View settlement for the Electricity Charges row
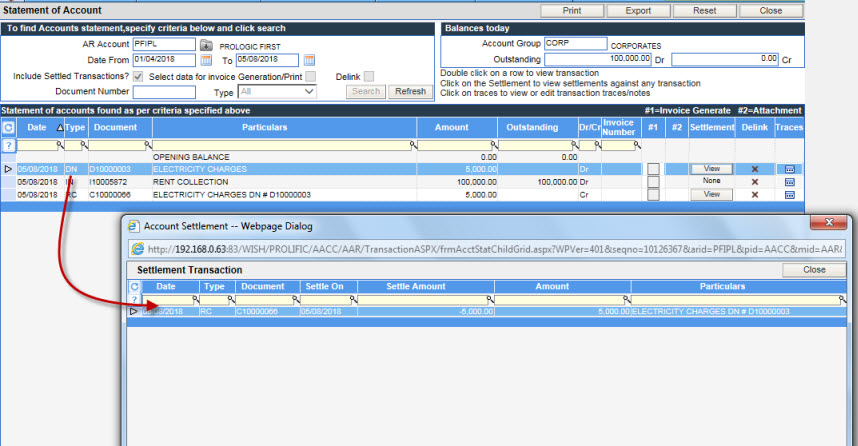This screenshot has width=858, height=446. 711,169
